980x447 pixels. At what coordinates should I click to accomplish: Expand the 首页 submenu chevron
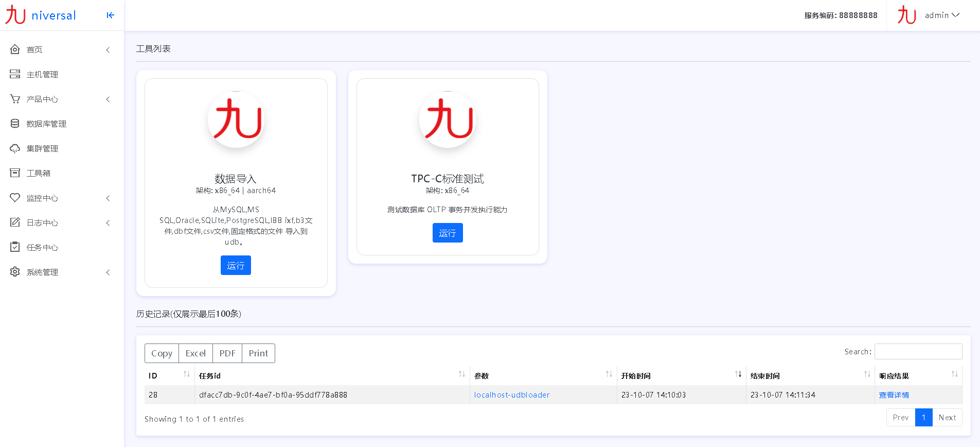tap(108, 50)
